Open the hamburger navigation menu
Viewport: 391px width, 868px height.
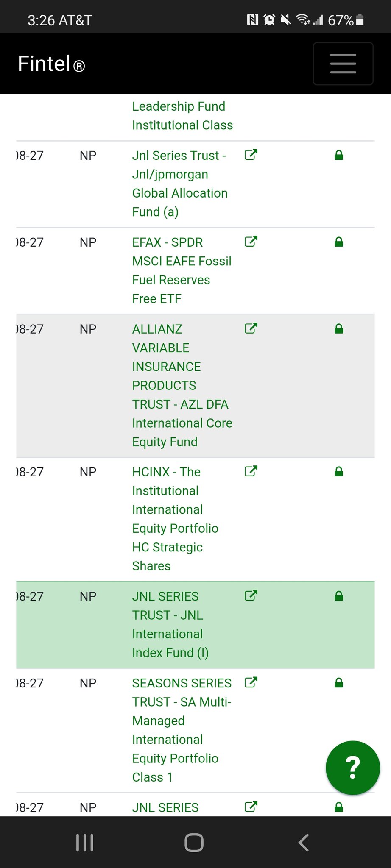pos(343,64)
